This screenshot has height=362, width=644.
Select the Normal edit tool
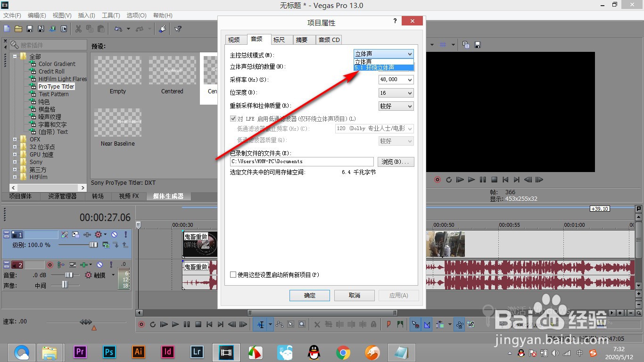coord(261,324)
